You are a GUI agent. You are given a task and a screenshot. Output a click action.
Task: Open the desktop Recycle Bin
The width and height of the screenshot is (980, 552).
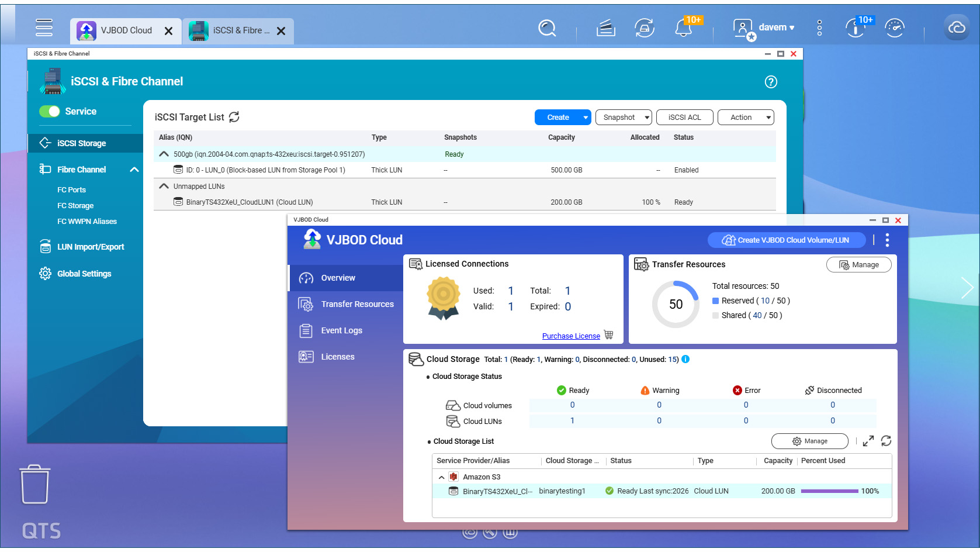35,484
